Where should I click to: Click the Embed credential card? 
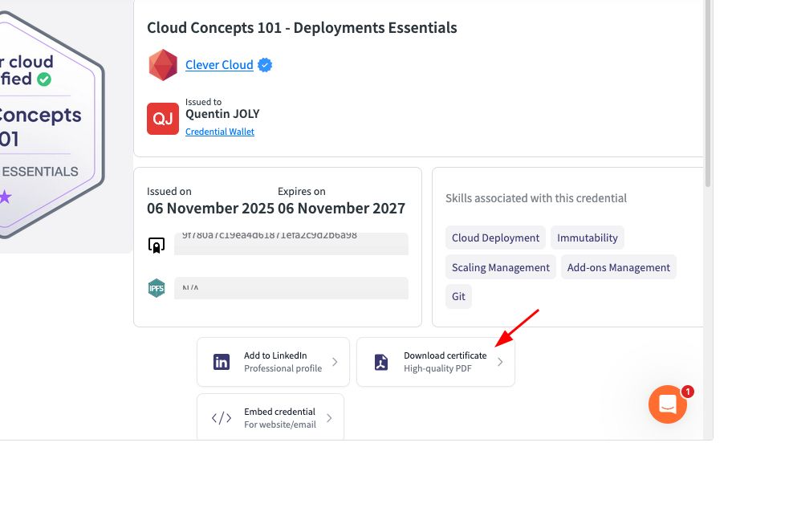click(270, 416)
